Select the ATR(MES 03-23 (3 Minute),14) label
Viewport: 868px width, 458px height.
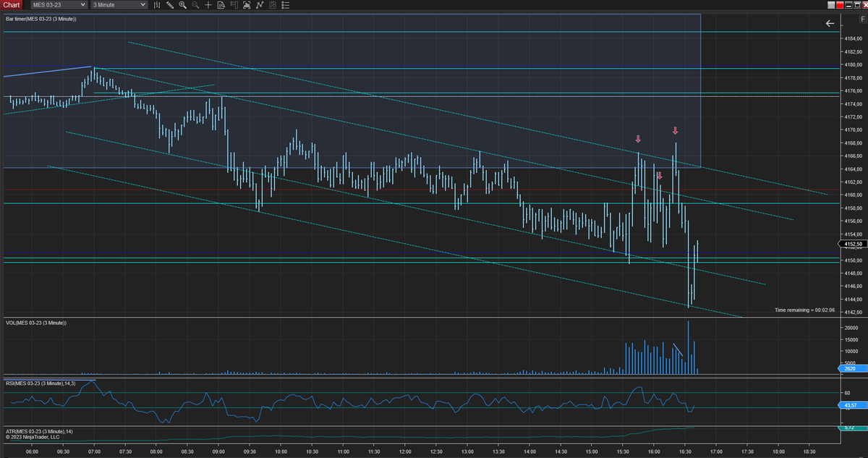click(39, 431)
